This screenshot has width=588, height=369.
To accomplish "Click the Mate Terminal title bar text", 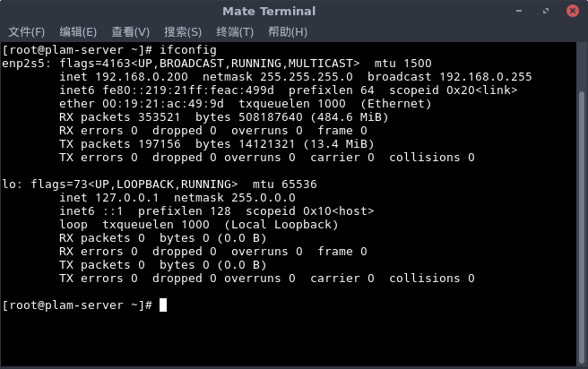I will click(x=268, y=11).
